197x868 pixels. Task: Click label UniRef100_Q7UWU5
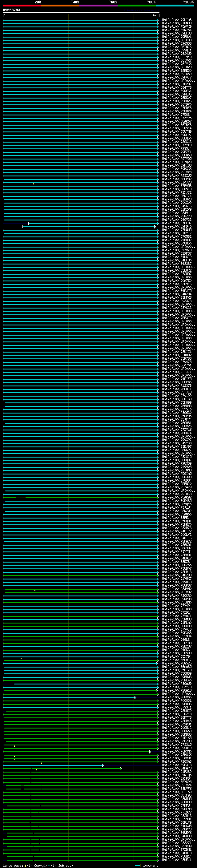[x=177, y=230]
